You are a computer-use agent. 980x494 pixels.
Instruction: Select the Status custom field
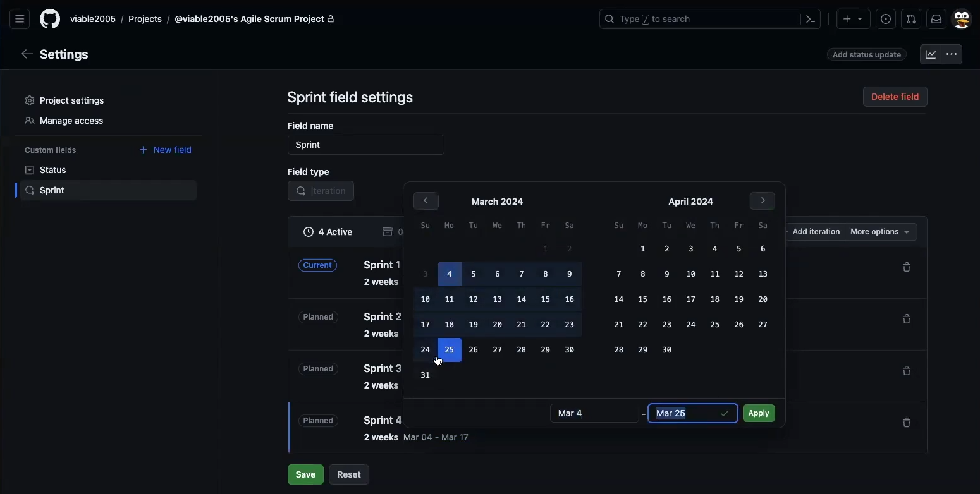53,170
